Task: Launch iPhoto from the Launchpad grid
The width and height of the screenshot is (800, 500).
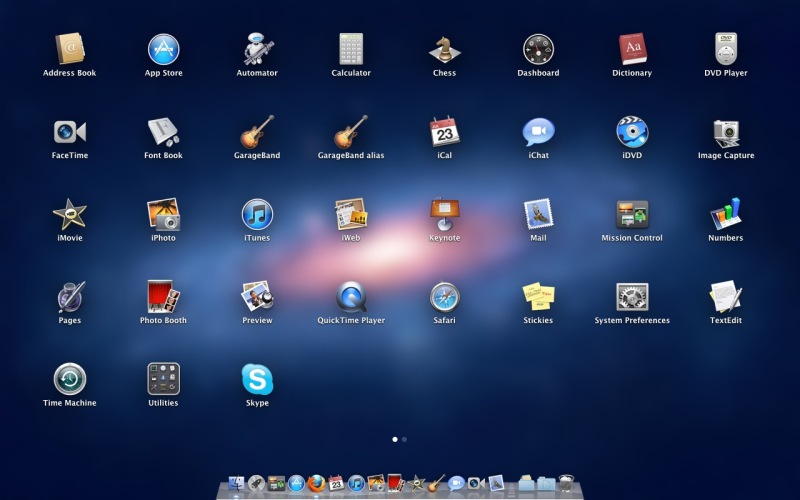Action: 163,214
